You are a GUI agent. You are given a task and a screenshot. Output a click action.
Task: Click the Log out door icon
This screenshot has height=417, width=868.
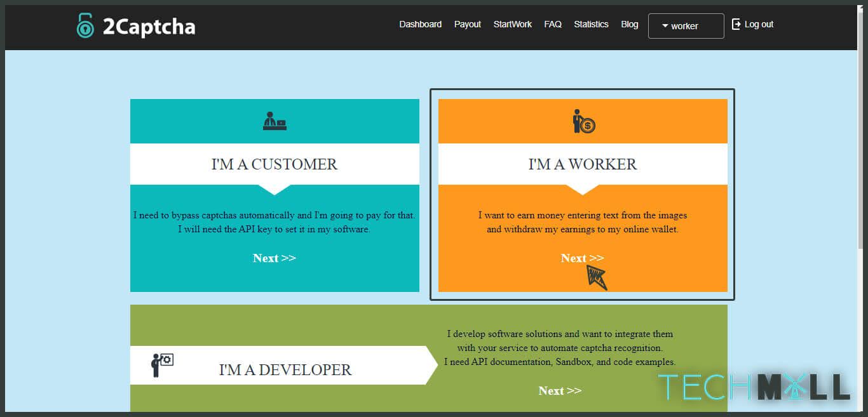point(736,24)
